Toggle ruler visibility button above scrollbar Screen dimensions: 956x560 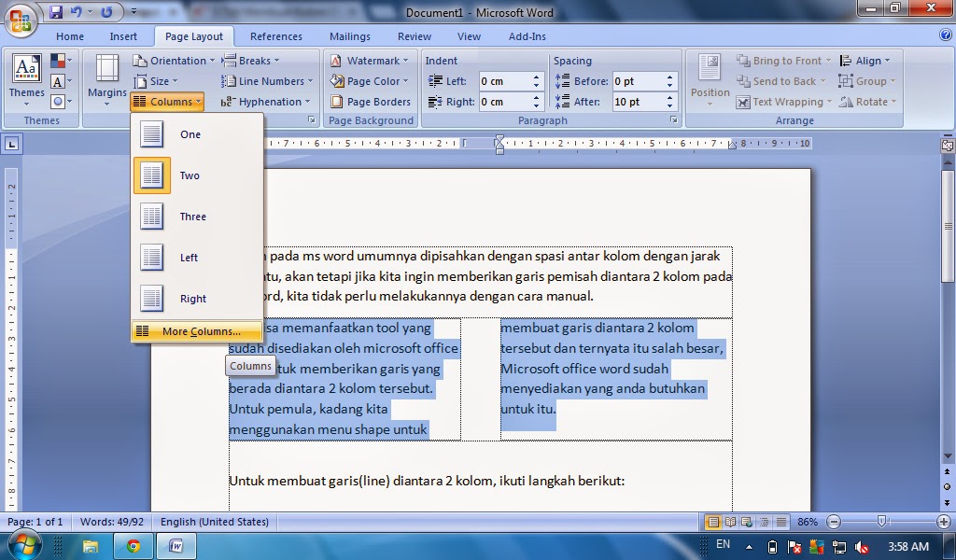948,145
